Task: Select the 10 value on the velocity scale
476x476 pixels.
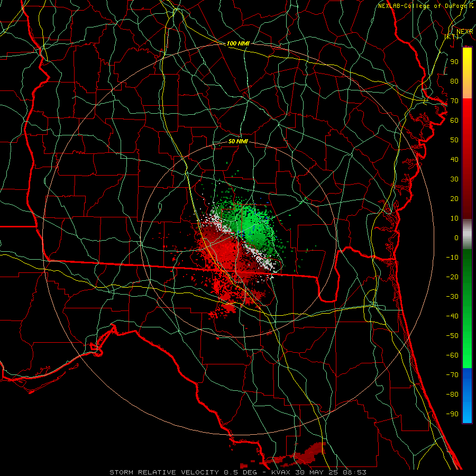Action: pyautogui.click(x=454, y=218)
